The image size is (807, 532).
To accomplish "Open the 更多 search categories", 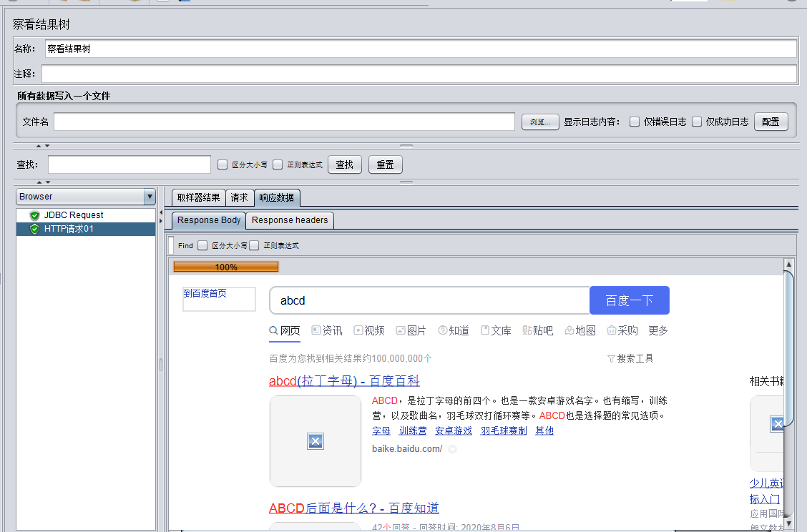I will coord(658,330).
